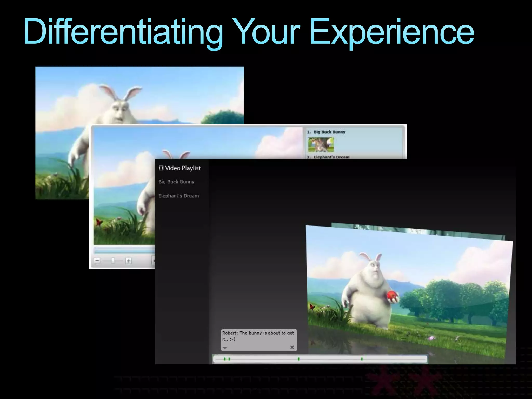
Task: Click the third green timeline marker
Action: [x=298, y=359]
